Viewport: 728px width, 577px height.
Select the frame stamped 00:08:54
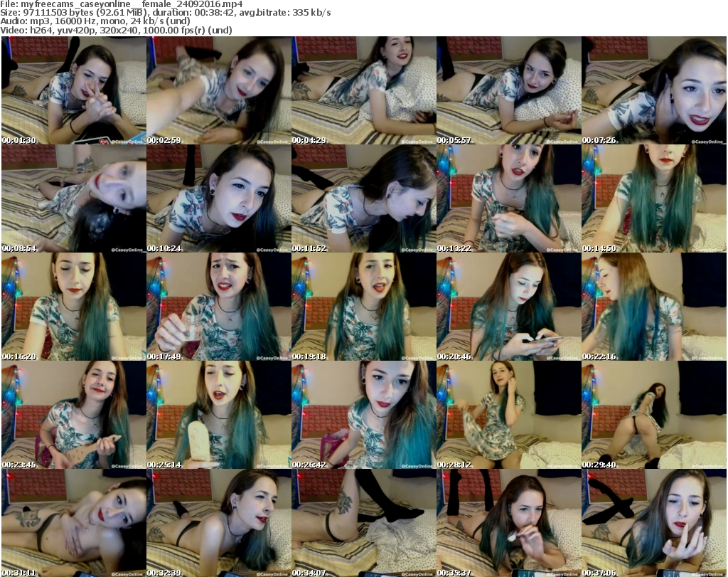coord(74,198)
